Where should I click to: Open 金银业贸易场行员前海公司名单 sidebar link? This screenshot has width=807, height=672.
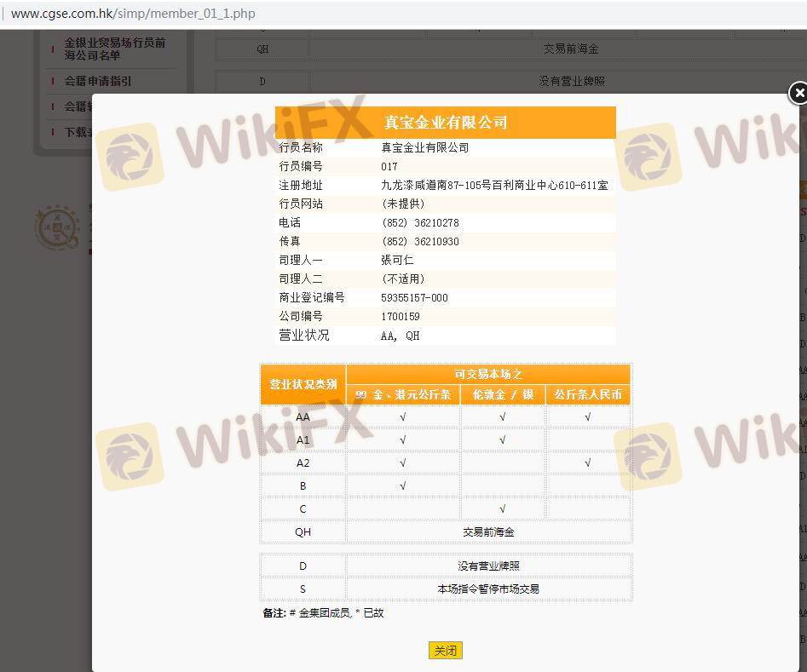[x=114, y=49]
